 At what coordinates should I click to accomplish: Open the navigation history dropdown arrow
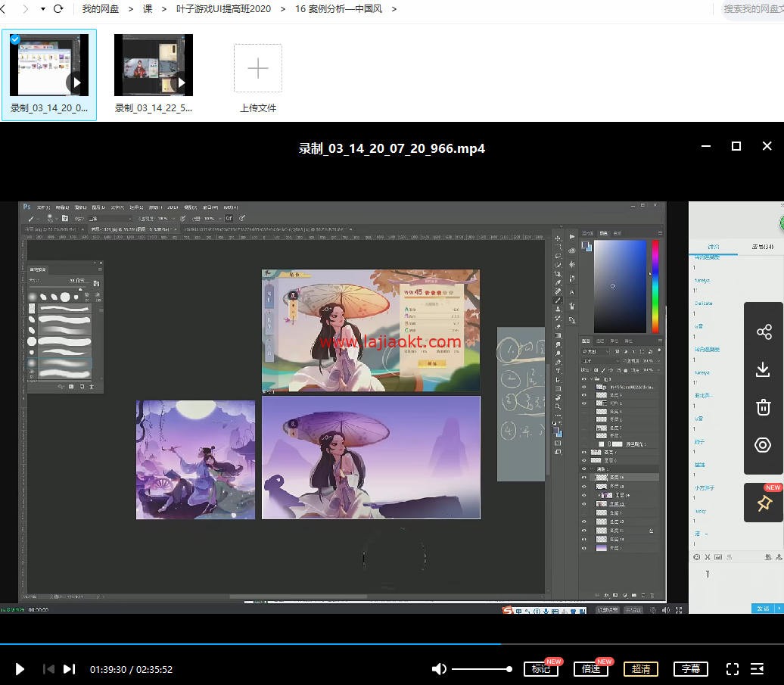(43, 9)
